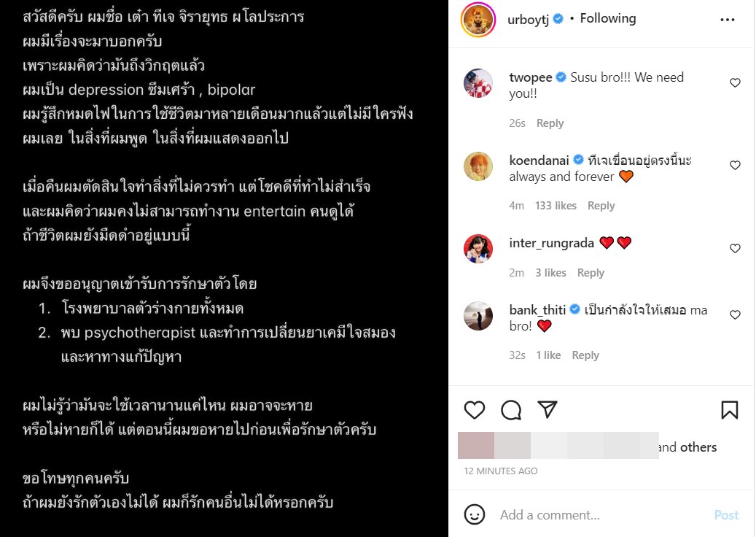This screenshot has width=756, height=537.
Task: Open bank_thiti's profile link
Action: click(537, 310)
